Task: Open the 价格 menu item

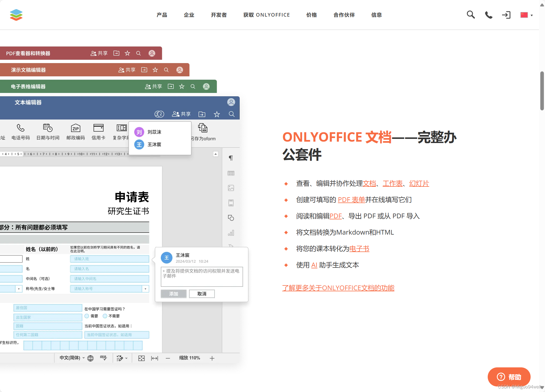Action: pos(311,15)
